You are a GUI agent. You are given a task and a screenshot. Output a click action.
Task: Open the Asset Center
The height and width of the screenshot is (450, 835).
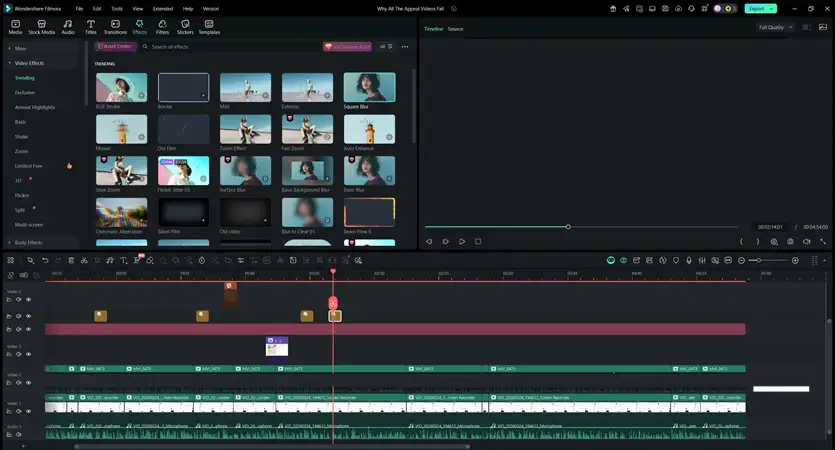tap(116, 46)
